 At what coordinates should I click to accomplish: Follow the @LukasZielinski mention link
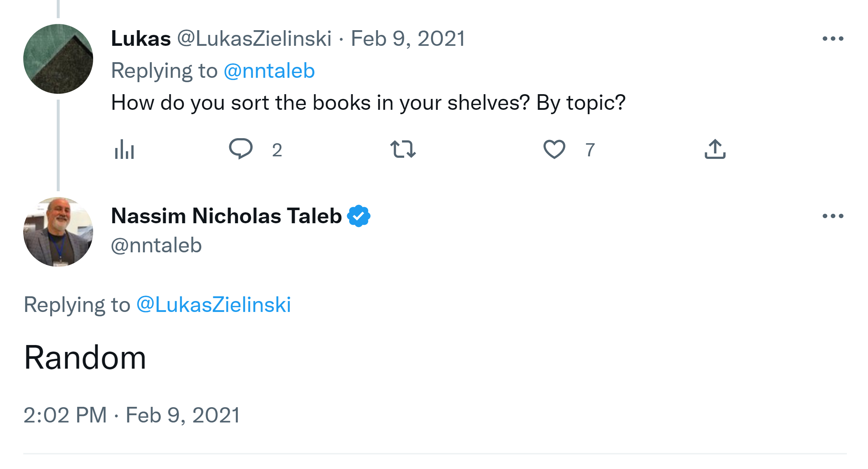point(214,304)
